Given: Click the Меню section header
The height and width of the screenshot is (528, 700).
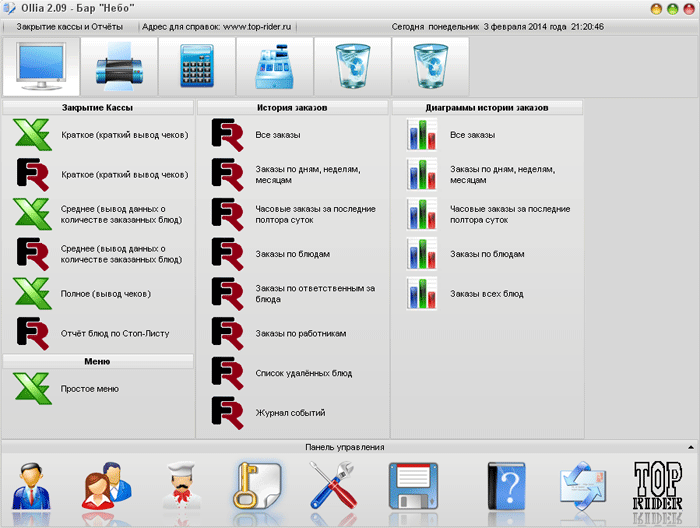Looking at the screenshot, I should click(97, 362).
